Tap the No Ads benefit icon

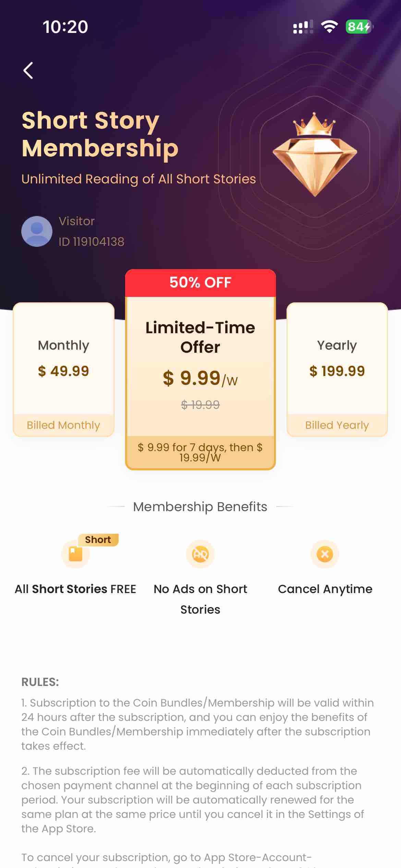coord(200,554)
